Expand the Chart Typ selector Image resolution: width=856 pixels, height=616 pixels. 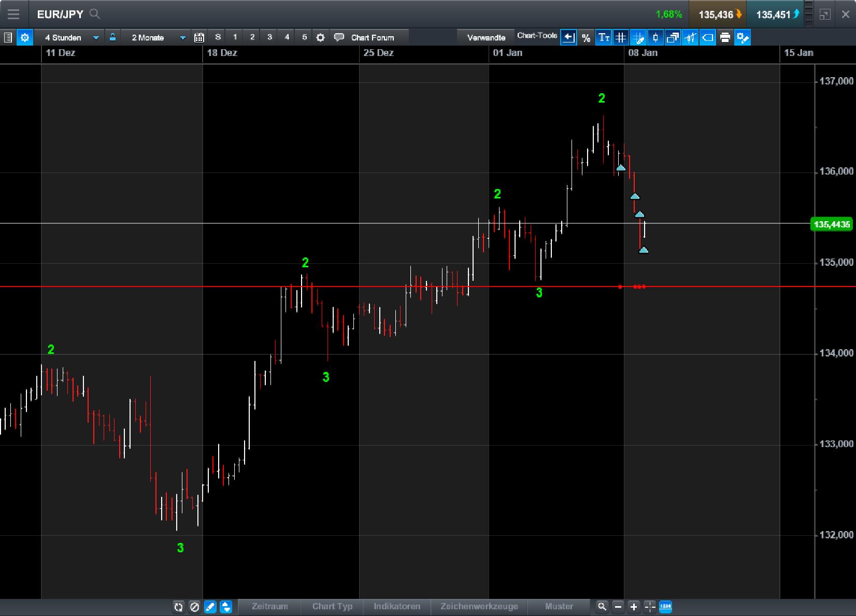pyautogui.click(x=332, y=606)
